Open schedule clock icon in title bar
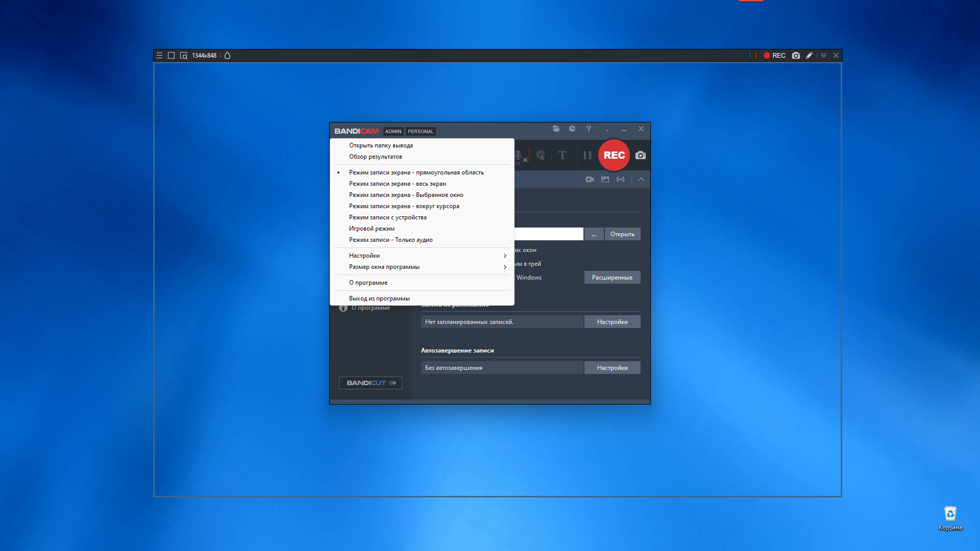 coord(572,129)
